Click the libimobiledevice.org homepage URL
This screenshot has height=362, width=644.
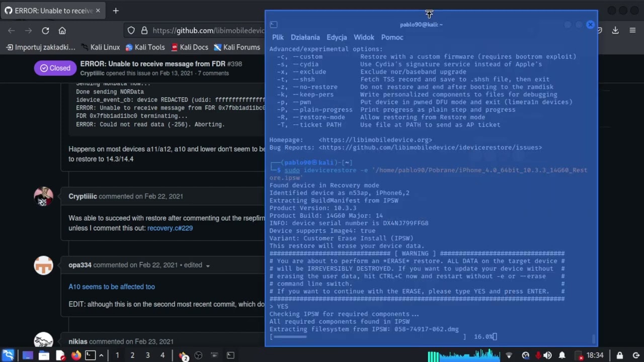(375, 140)
